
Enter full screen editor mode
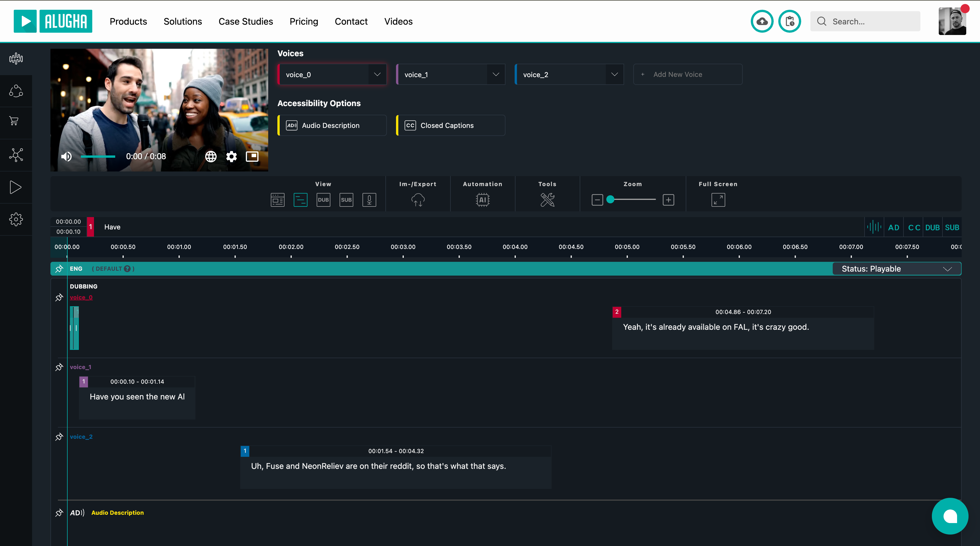[718, 200]
